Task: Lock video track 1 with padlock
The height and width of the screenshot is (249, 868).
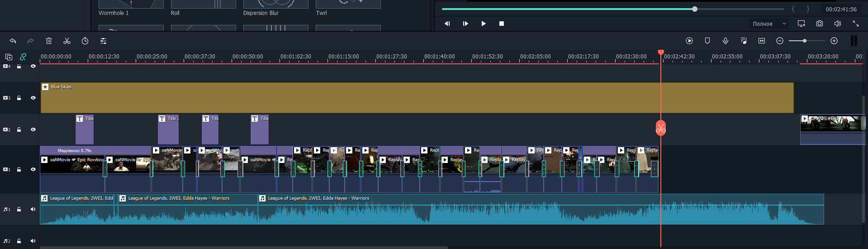Action: coord(19,169)
